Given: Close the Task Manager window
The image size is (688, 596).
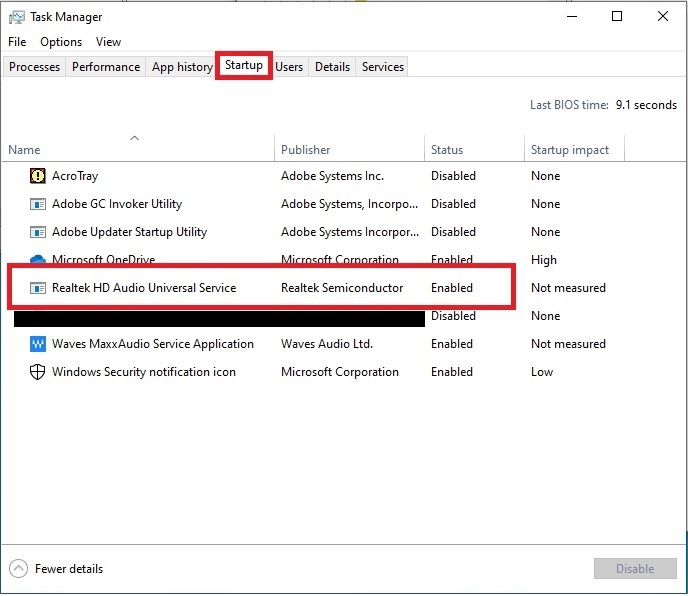Looking at the screenshot, I should tap(663, 17).
